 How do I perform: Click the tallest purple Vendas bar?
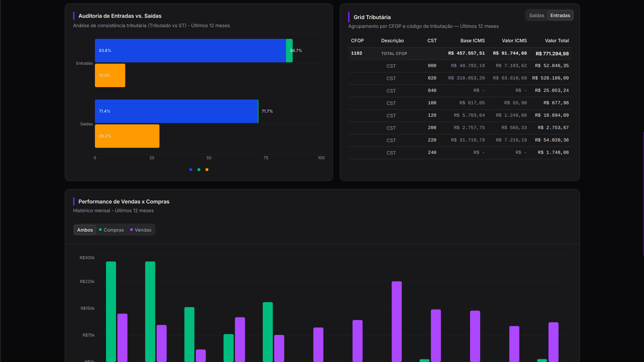click(x=396, y=321)
